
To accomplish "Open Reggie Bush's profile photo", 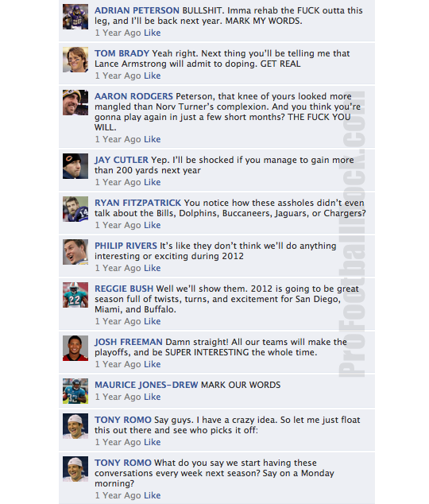I will pyautogui.click(x=75, y=295).
